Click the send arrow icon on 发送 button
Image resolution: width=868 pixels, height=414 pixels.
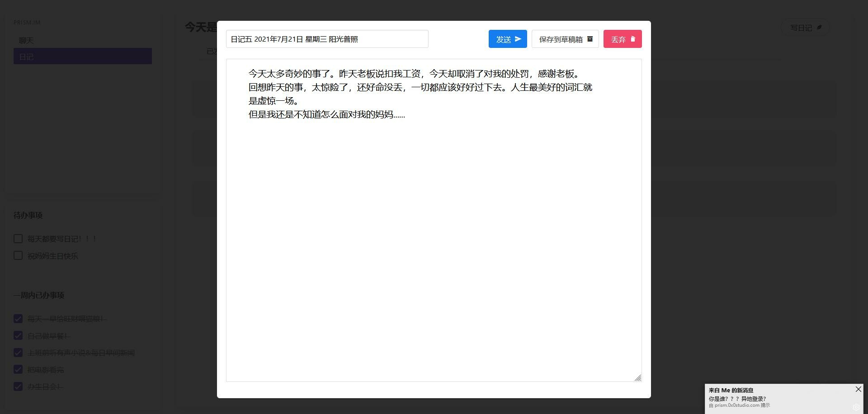coord(518,39)
